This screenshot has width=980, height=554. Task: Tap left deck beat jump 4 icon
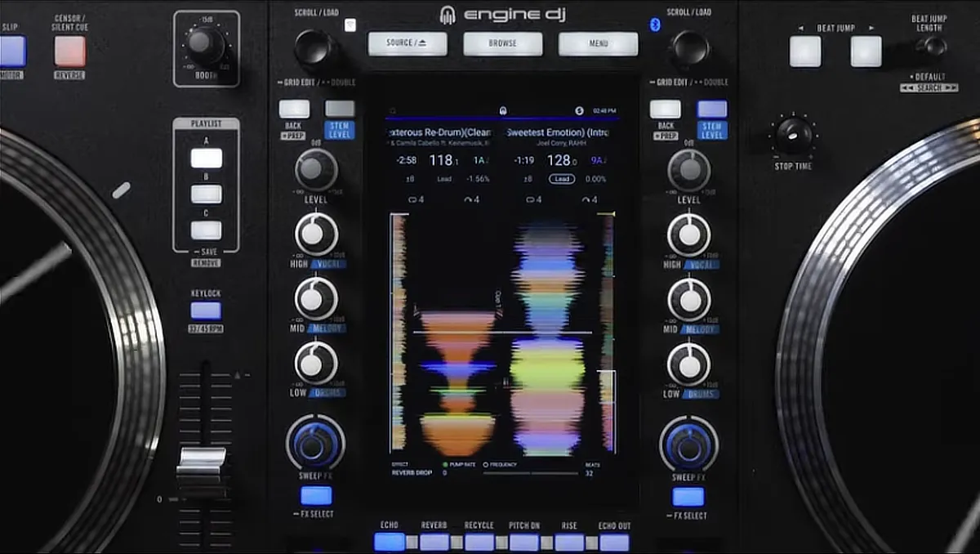(474, 199)
